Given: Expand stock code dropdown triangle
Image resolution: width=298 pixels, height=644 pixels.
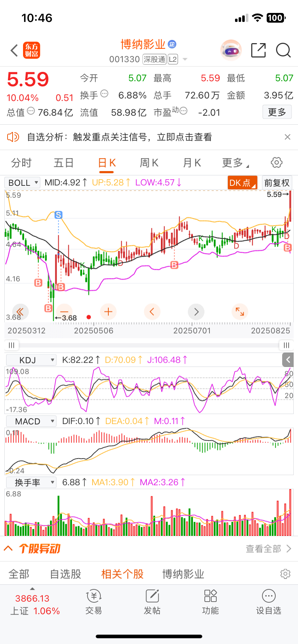Looking at the screenshot, I should [185, 59].
